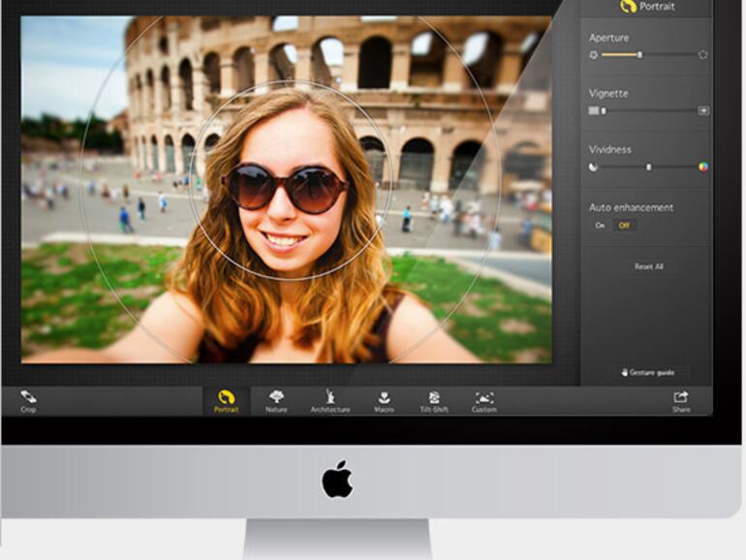746x560 pixels.
Task: Click the low vividness icon
Action: pos(593,167)
